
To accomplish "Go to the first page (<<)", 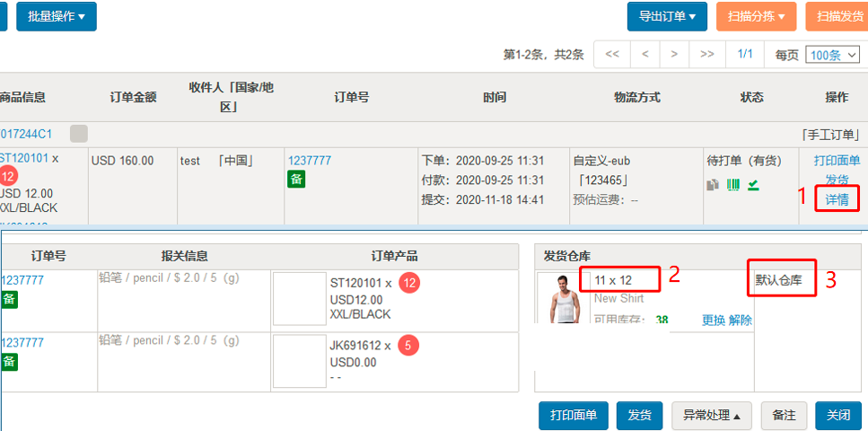I will 612,54.
